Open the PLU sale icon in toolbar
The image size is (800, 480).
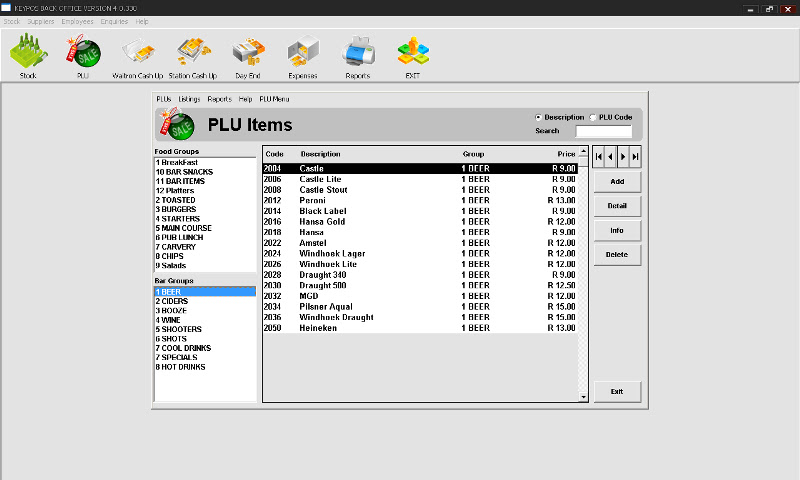(83, 51)
